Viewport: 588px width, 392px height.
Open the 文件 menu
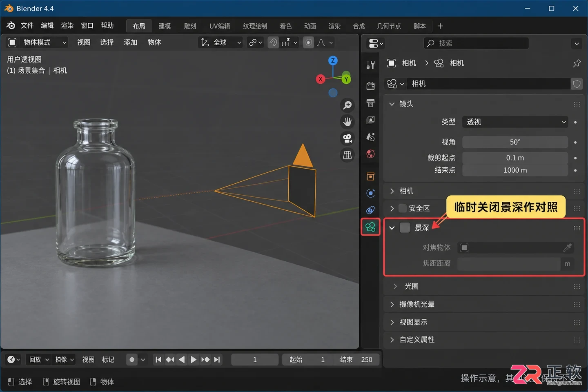pyautogui.click(x=27, y=26)
